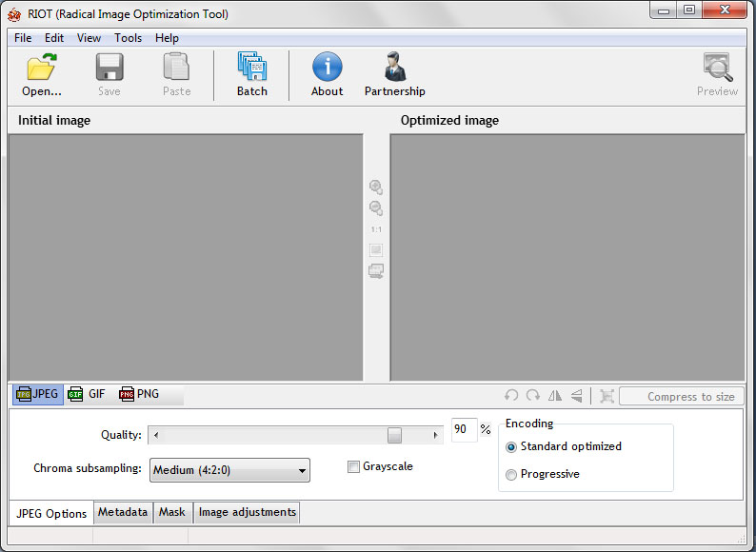
Task: Enable the Grayscale checkbox
Action: click(x=353, y=466)
